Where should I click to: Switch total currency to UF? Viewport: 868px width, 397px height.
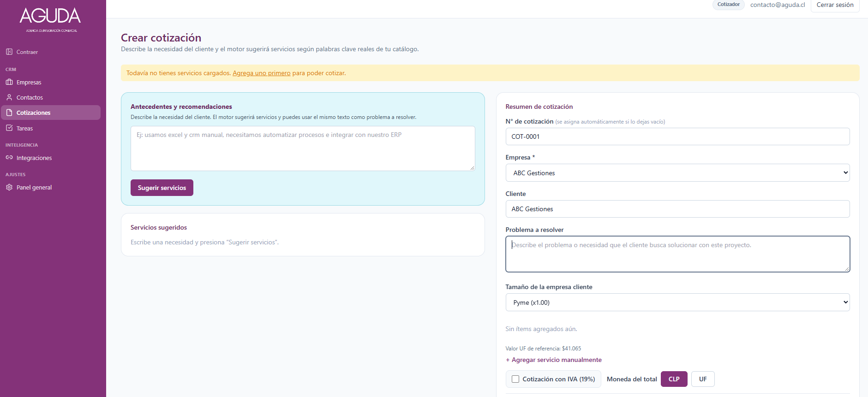click(x=703, y=379)
